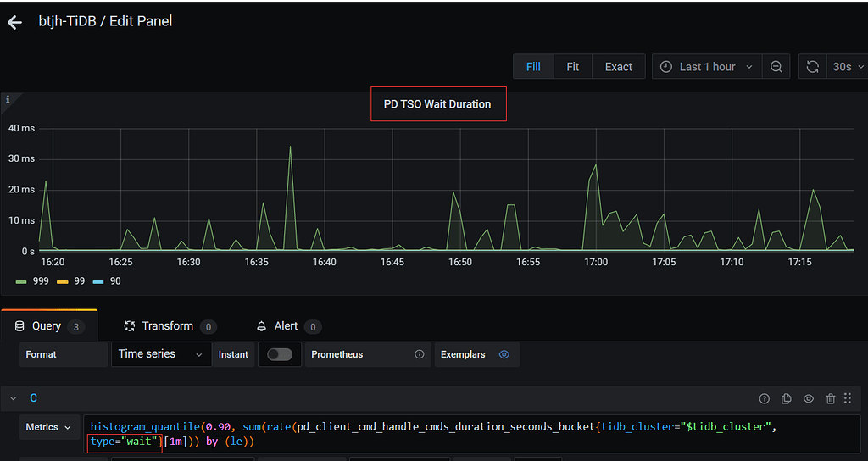The height and width of the screenshot is (461, 868).
Task: Delete query C using the trash icon
Action: click(x=831, y=398)
